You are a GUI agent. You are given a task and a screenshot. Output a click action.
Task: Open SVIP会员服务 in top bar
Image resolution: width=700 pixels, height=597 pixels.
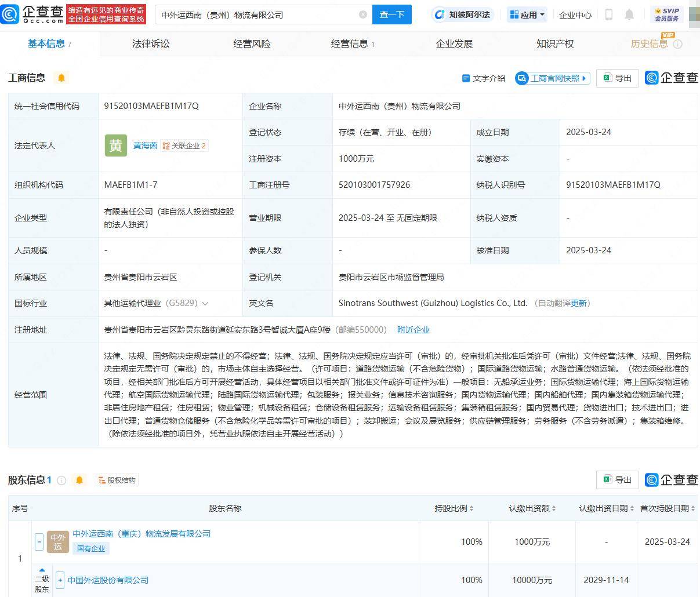click(668, 14)
